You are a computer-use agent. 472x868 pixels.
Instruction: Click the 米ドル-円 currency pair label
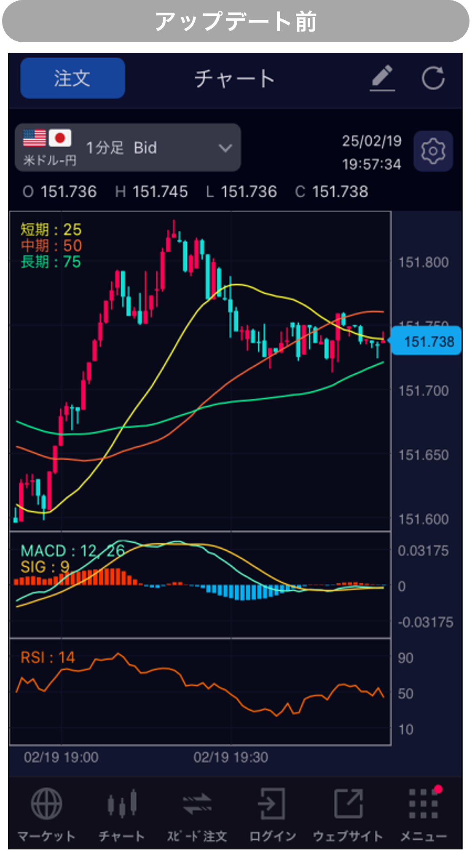(x=50, y=160)
